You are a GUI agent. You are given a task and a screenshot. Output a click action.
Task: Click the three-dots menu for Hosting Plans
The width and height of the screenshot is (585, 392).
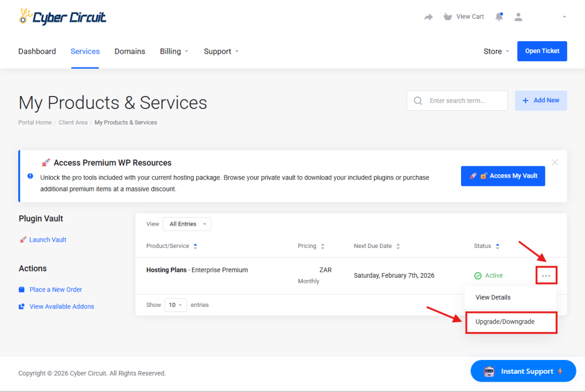pyautogui.click(x=546, y=275)
